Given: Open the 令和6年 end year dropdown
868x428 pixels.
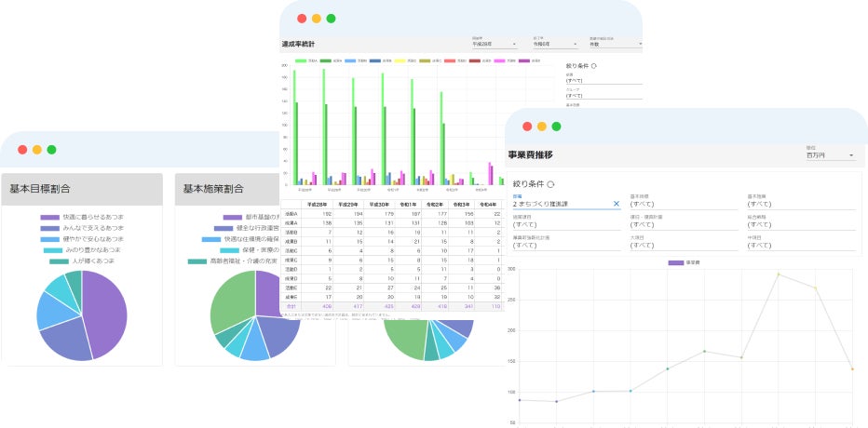Looking at the screenshot, I should tap(555, 44).
